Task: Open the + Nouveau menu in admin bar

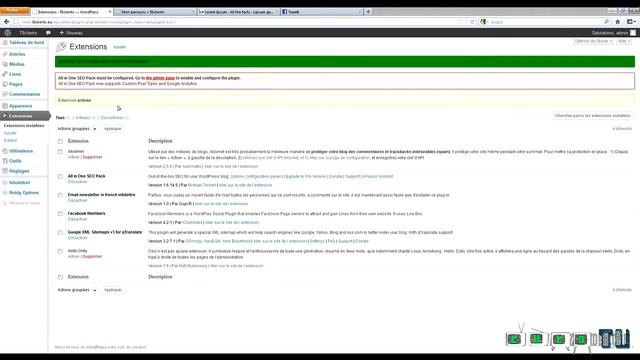Action: point(71,33)
